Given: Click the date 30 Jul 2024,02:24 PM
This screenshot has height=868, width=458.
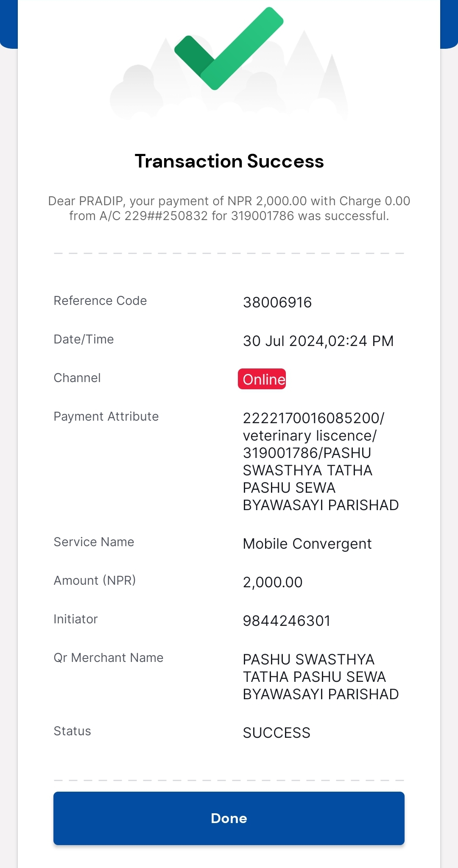Looking at the screenshot, I should click(x=318, y=341).
